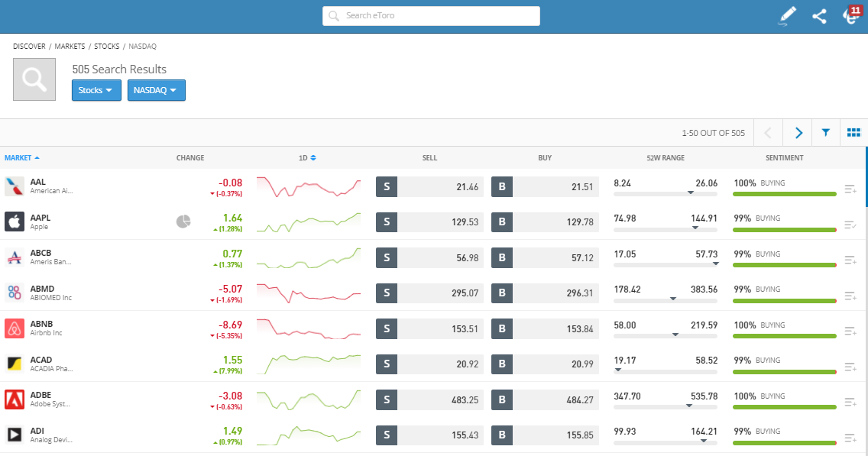The width and height of the screenshot is (868, 456).
Task: Click the American Airlines AAL logo
Action: coord(15,186)
